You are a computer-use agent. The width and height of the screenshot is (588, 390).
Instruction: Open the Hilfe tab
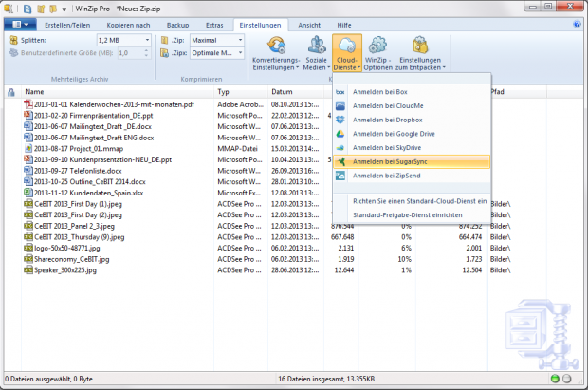coord(344,26)
